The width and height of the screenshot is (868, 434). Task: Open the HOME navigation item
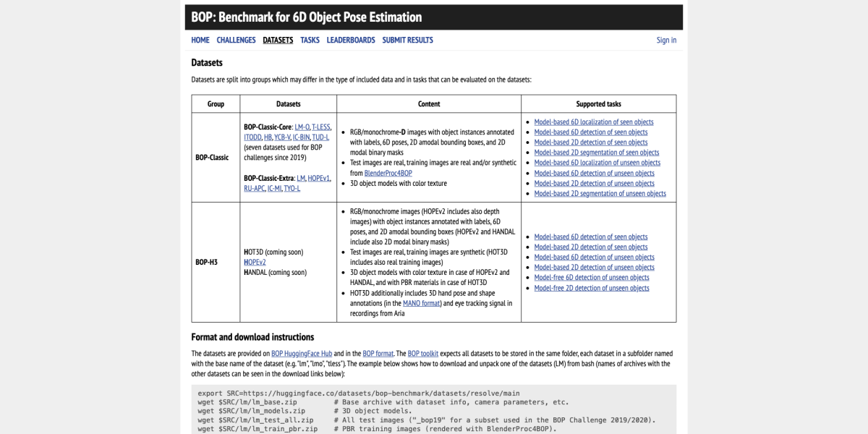(200, 41)
